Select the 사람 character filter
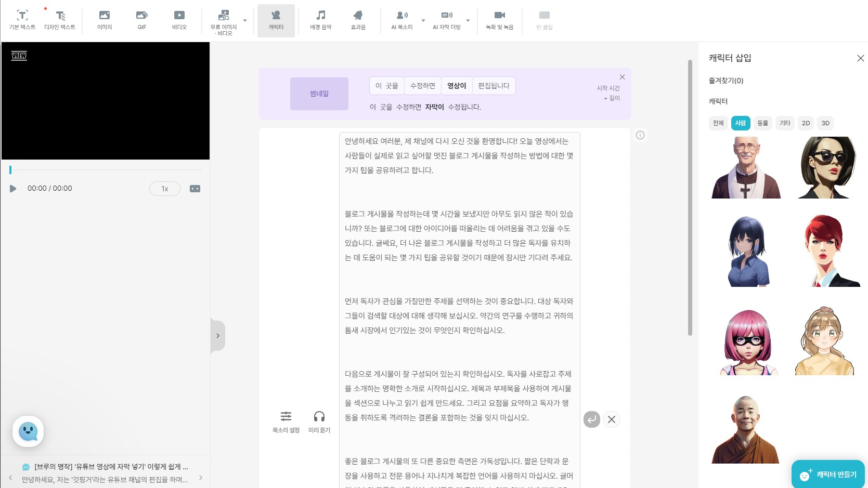 pos(741,123)
